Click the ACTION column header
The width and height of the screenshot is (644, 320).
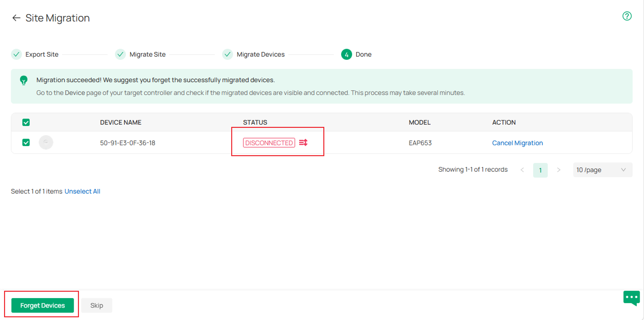pos(504,122)
